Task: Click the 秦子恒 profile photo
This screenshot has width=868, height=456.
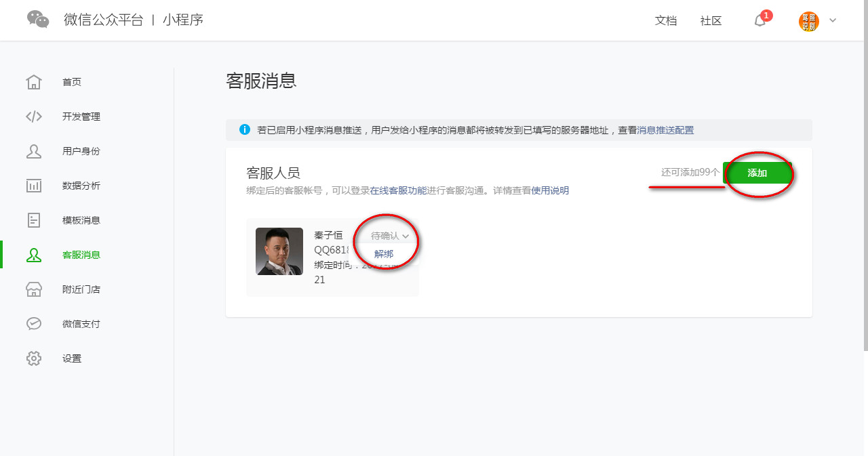Action: click(x=279, y=251)
